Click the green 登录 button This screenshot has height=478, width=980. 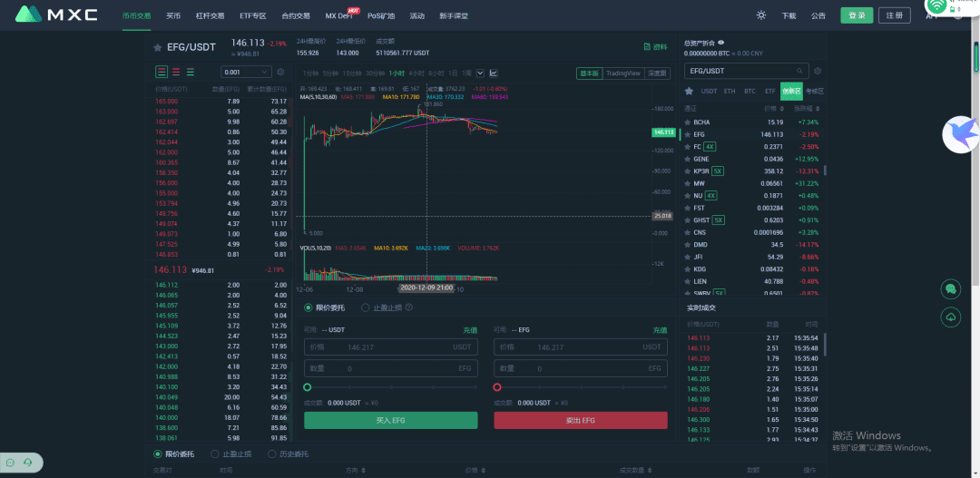[857, 15]
